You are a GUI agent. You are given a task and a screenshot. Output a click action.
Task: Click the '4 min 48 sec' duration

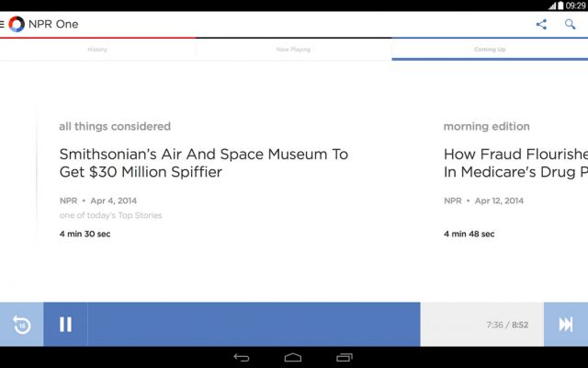(x=469, y=234)
